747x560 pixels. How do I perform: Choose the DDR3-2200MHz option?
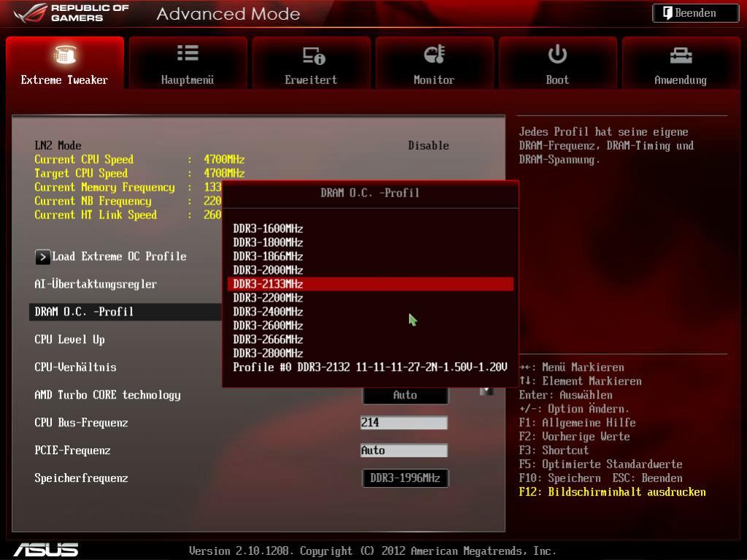coord(370,298)
